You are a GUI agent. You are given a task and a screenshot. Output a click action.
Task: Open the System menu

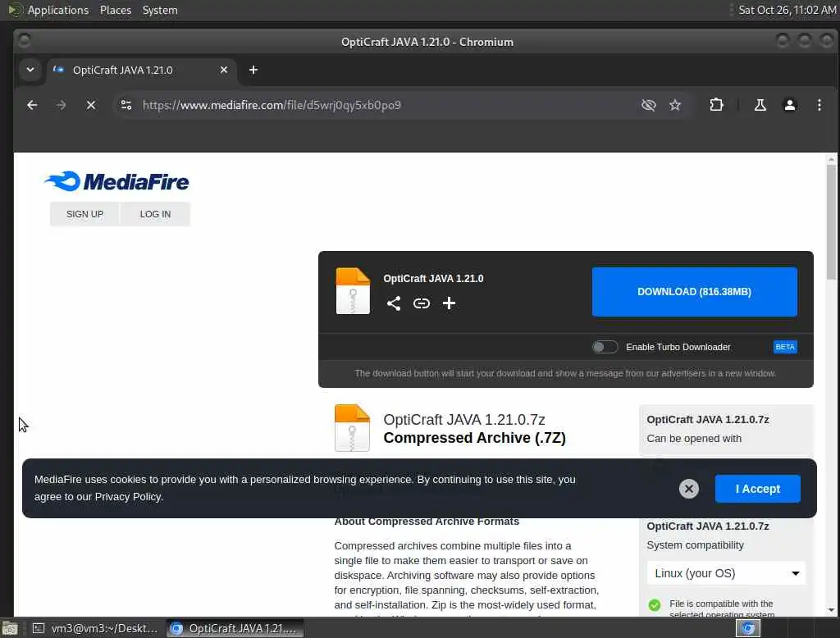click(x=160, y=10)
